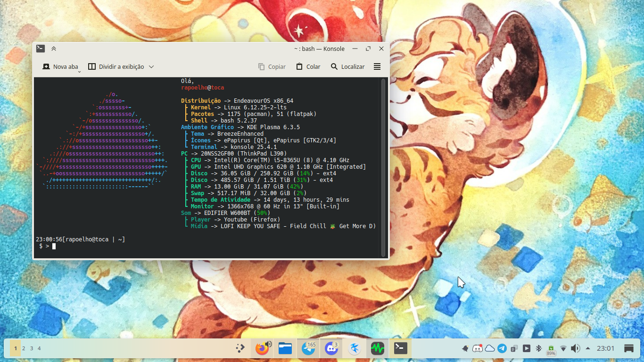Open the media player tray icon

(527, 348)
